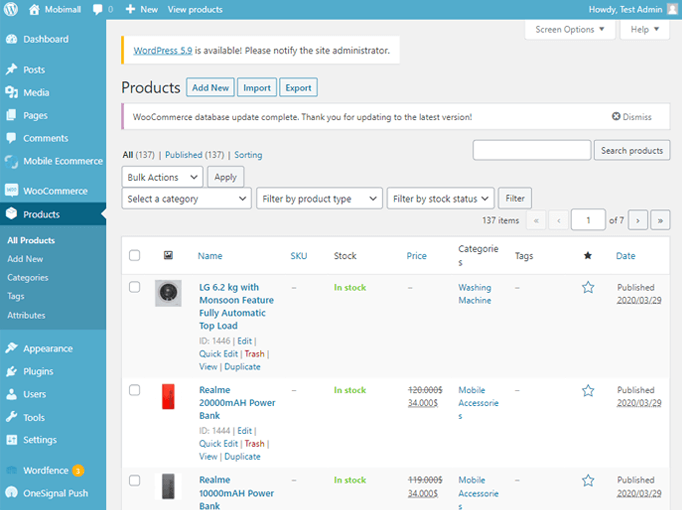This screenshot has height=510, width=682.
Task: Click the Dismiss circle-x icon
Action: [616, 117]
